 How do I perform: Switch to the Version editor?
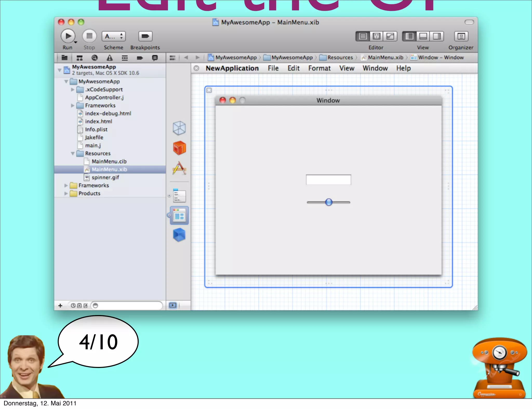(x=390, y=36)
